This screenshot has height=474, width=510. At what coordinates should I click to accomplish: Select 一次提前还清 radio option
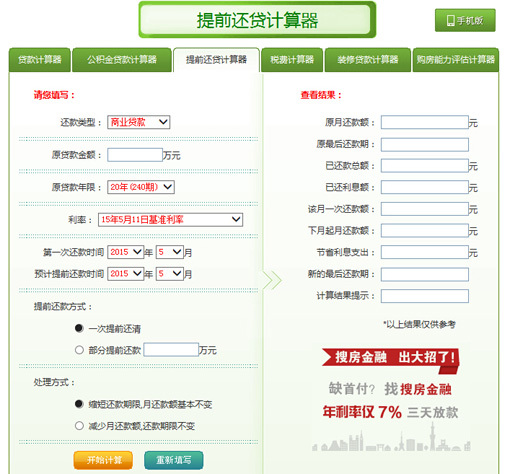point(79,328)
